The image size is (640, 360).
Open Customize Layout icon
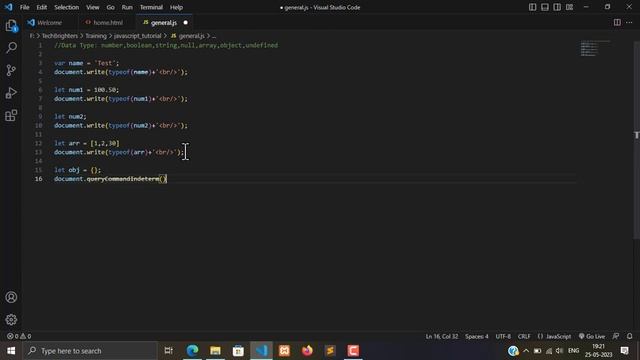coord(569,7)
